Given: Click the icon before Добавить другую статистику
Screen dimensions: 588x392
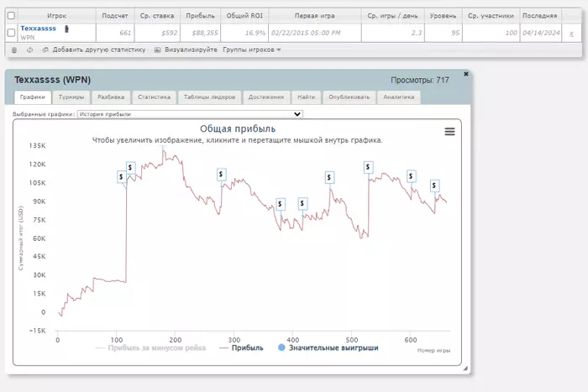Looking at the screenshot, I should coord(45,50).
